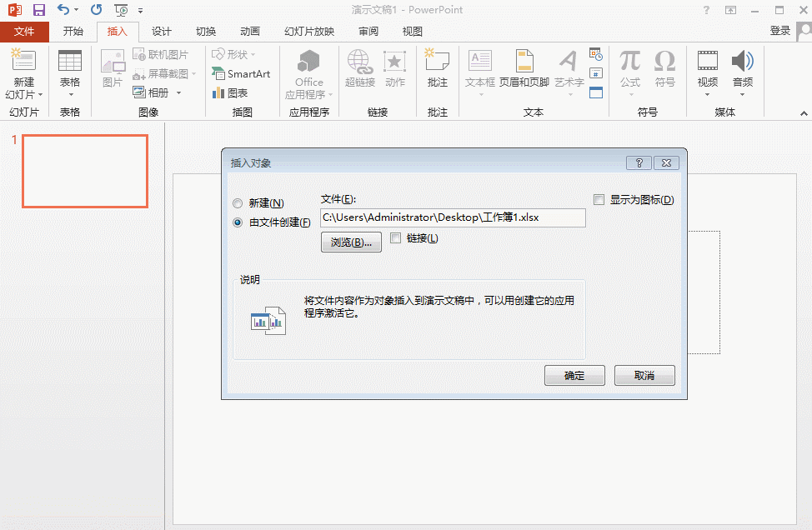Enable the Link (链接) checkbox

(x=396, y=238)
